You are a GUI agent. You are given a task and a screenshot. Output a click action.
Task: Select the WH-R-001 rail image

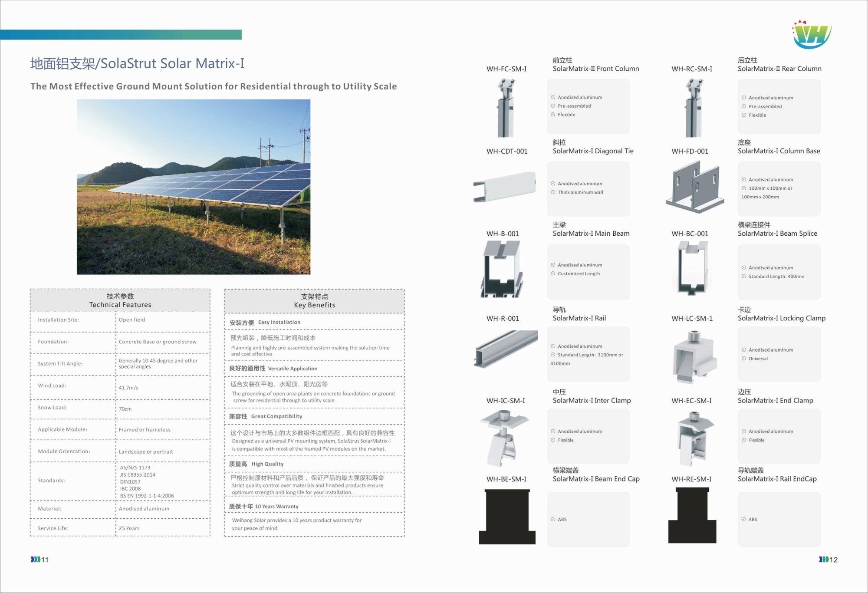(x=506, y=349)
